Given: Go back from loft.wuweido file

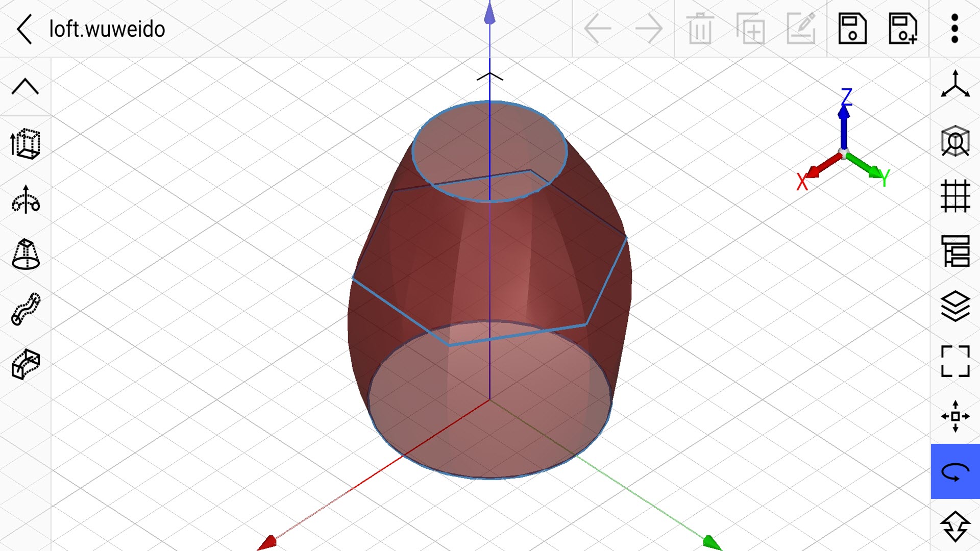Looking at the screenshot, I should pyautogui.click(x=24, y=29).
